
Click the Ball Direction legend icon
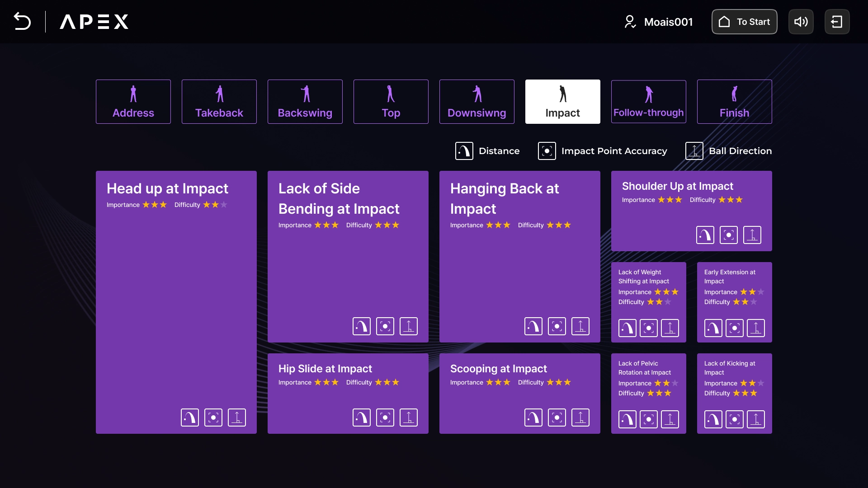click(694, 151)
